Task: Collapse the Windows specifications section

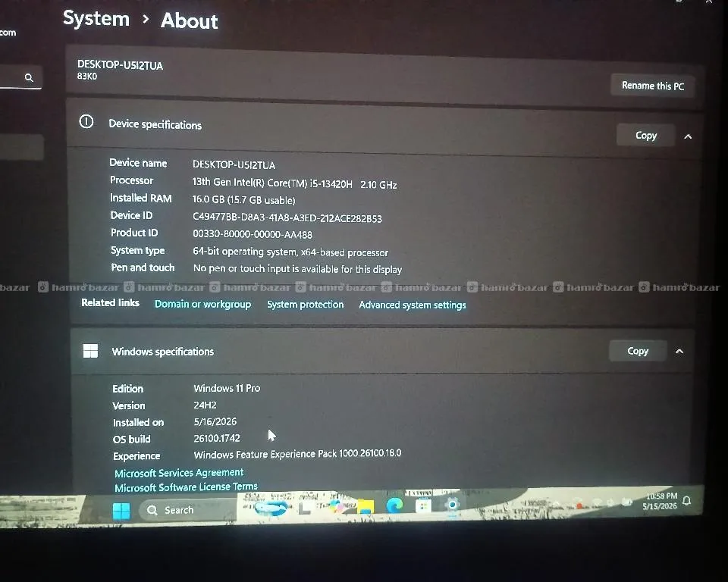Action: [679, 352]
